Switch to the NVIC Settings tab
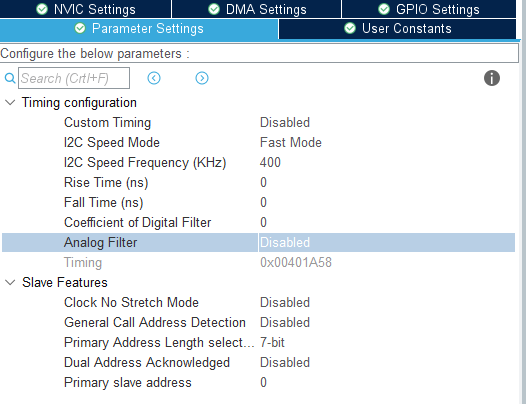526x404 pixels. click(86, 9)
